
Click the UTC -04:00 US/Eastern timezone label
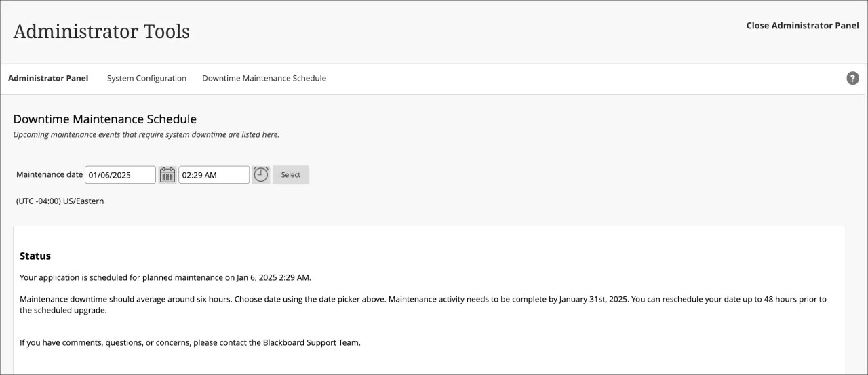click(x=60, y=201)
